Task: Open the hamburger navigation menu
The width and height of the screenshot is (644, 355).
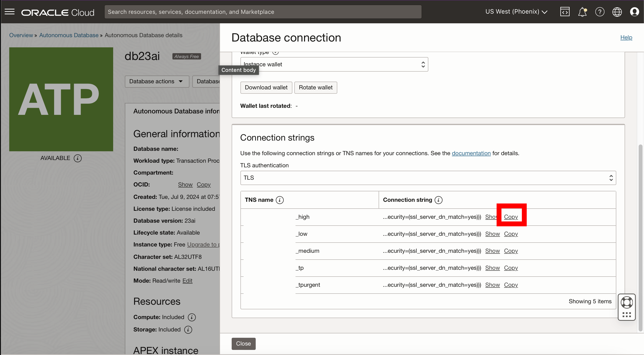Action: coord(9,12)
